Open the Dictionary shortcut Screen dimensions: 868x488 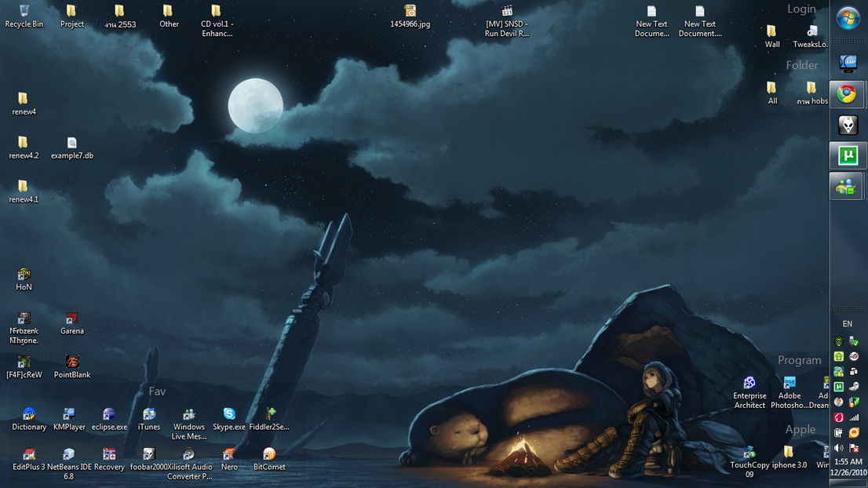click(x=29, y=419)
